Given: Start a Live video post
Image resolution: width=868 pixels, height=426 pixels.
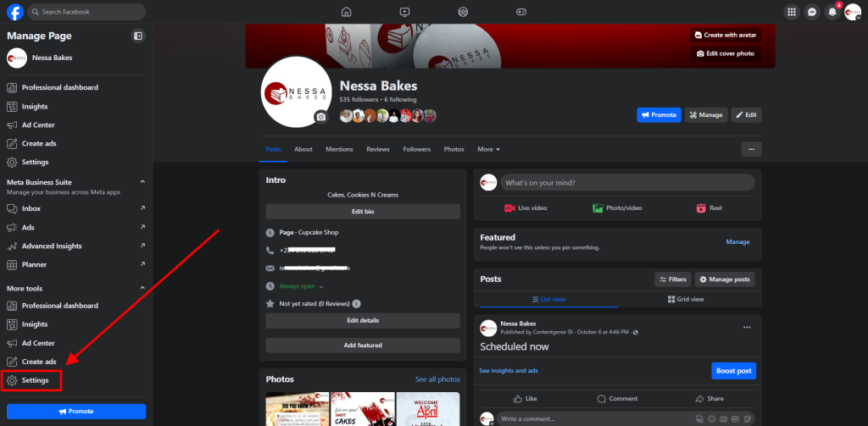Looking at the screenshot, I should [x=526, y=208].
